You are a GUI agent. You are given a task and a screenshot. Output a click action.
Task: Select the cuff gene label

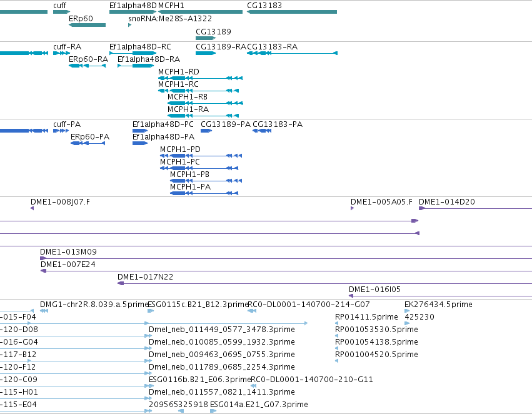pyautogui.click(x=60, y=6)
